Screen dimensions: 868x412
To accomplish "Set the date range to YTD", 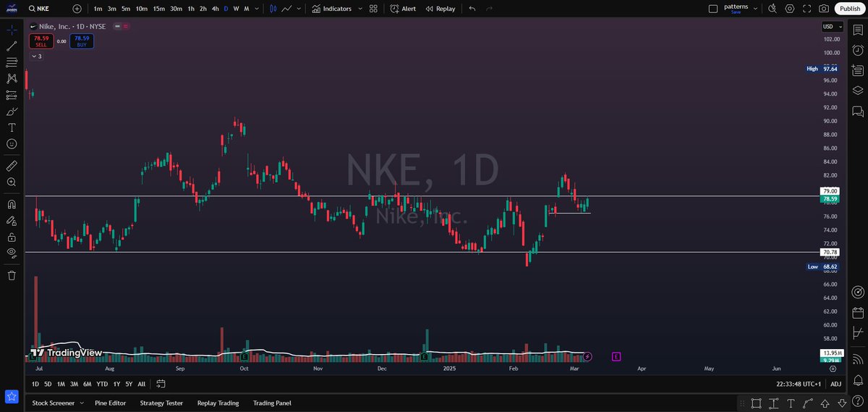I will (x=102, y=384).
